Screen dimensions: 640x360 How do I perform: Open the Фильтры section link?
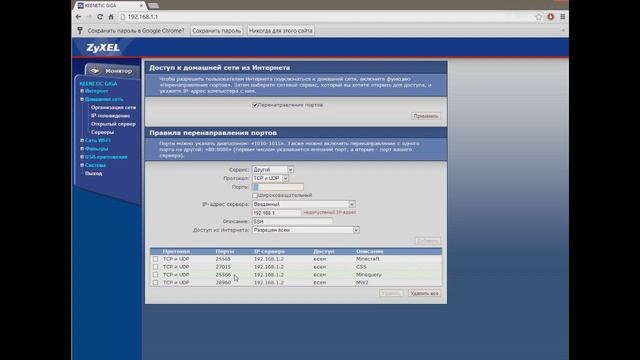click(x=97, y=149)
